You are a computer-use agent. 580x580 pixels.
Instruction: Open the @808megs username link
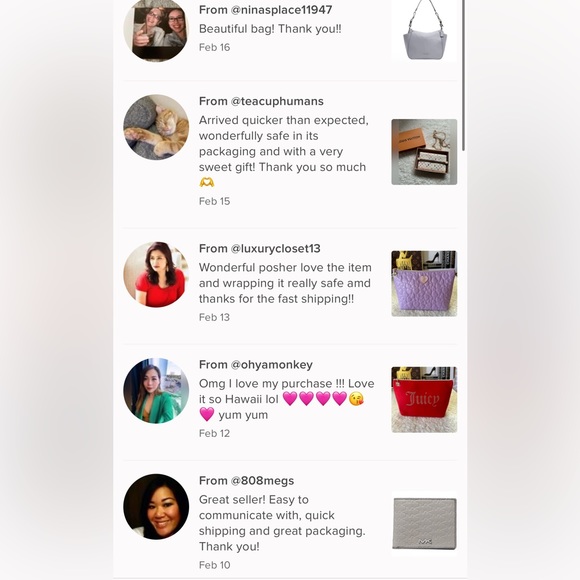tap(262, 481)
